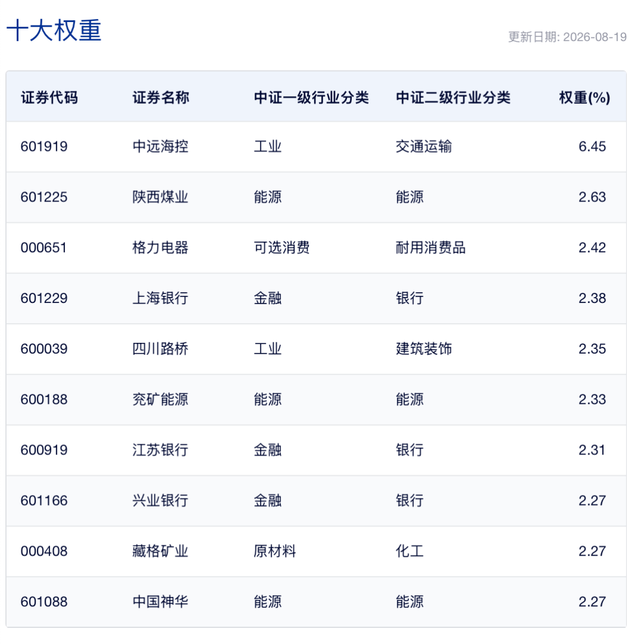
Task: Select stock code 601166
Action: pyautogui.click(x=44, y=501)
